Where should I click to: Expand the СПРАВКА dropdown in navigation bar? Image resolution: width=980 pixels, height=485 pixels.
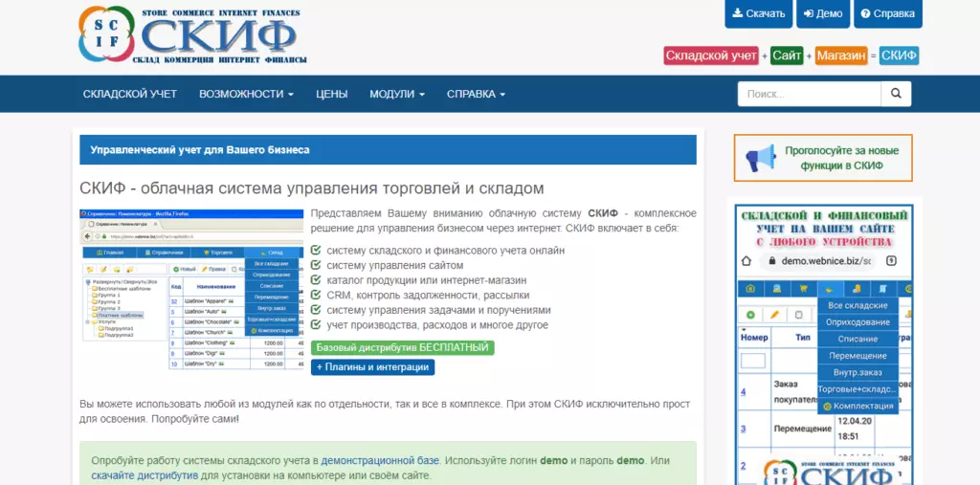point(477,94)
